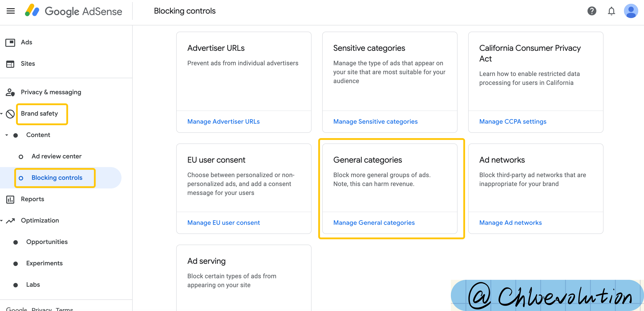Open Privacy & messaging

click(51, 92)
